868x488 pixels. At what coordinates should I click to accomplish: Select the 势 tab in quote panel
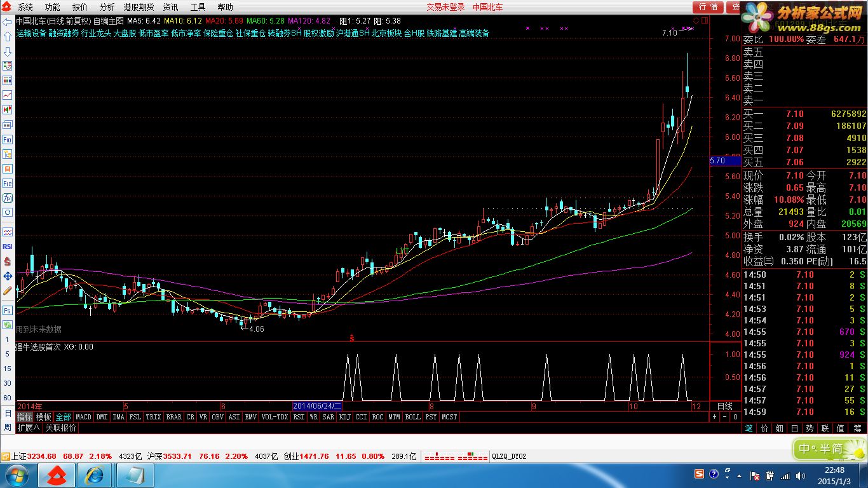(810, 428)
